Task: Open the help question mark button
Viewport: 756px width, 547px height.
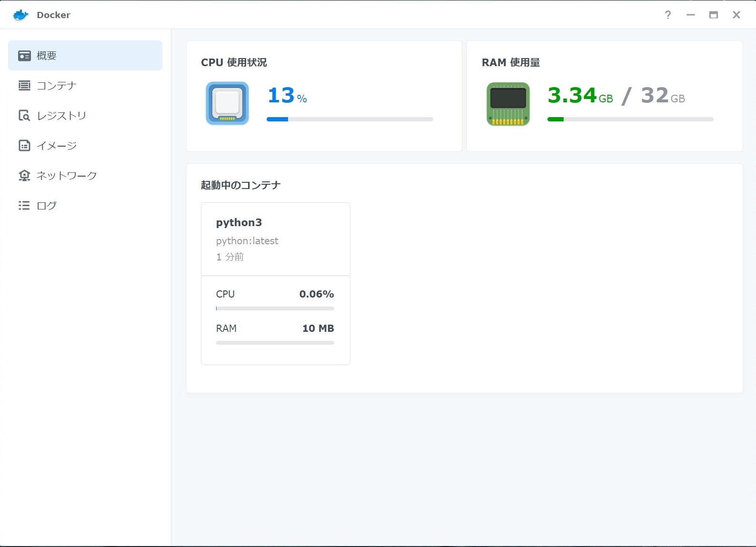Action: 668,15
